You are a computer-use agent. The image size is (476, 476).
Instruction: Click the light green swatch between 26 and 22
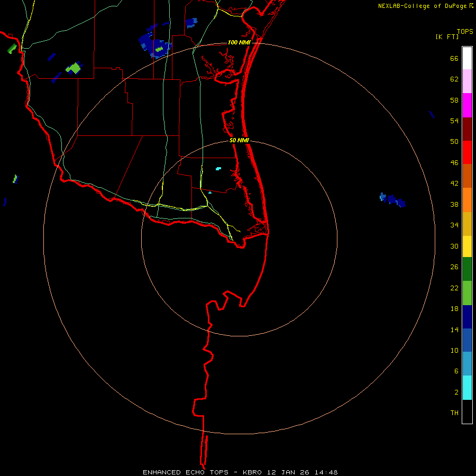coord(467,293)
